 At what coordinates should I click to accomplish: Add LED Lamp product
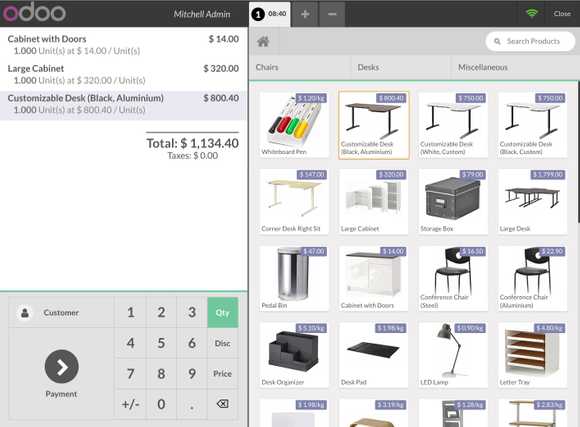[x=453, y=355]
